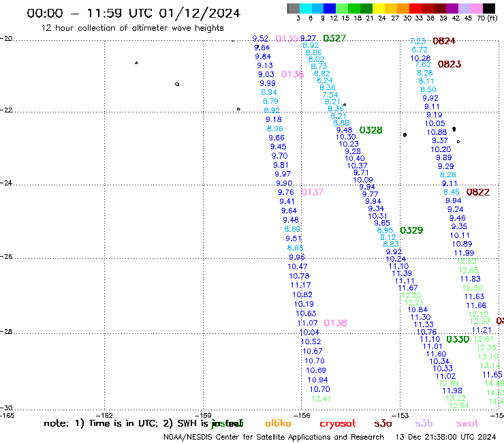The width and height of the screenshot is (504, 443).
Task: Click the latitude axis label -22
Action: (x=6, y=110)
